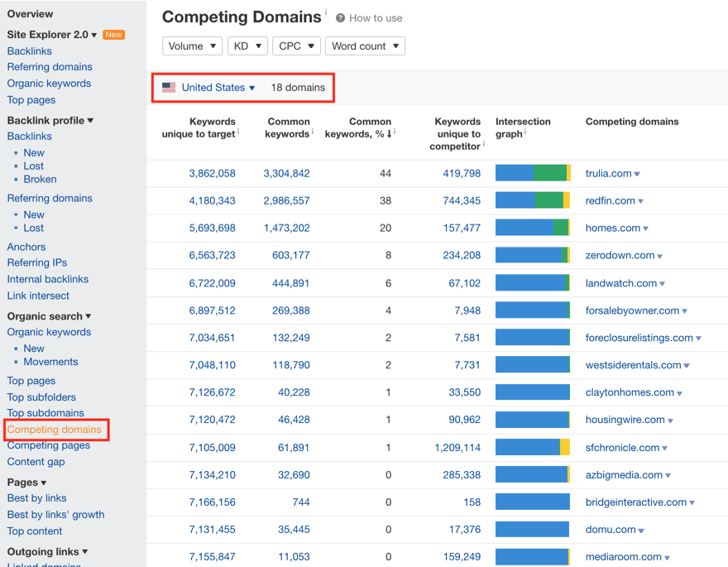
Task: Click the info icon beside Competing Domains title
Action: tap(325, 12)
